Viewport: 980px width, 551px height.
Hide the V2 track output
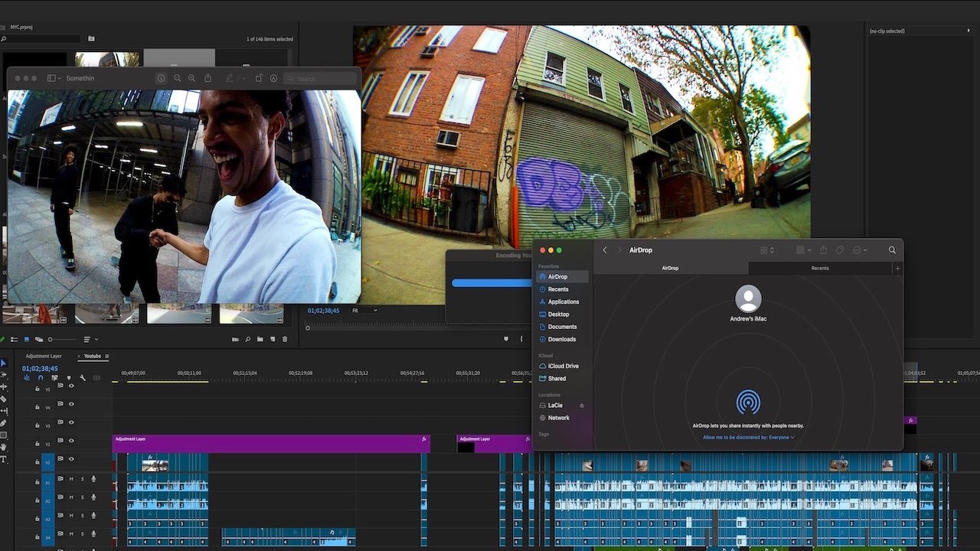[x=71, y=441]
